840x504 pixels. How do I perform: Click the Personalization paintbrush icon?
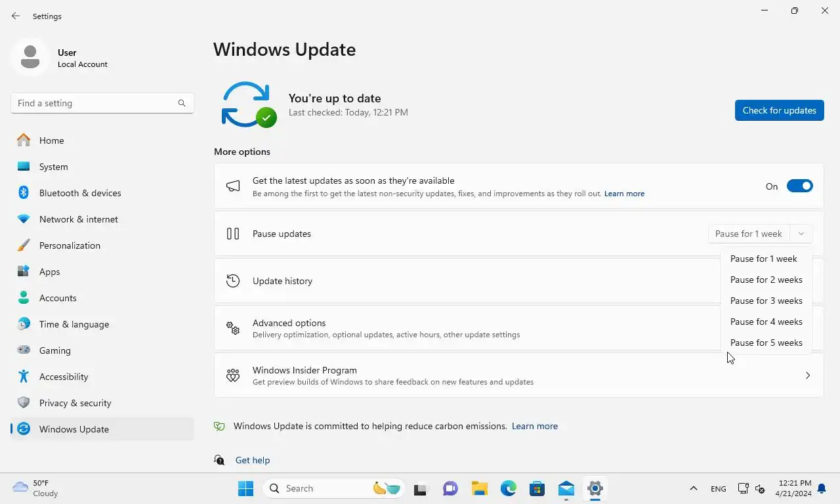tap(24, 245)
